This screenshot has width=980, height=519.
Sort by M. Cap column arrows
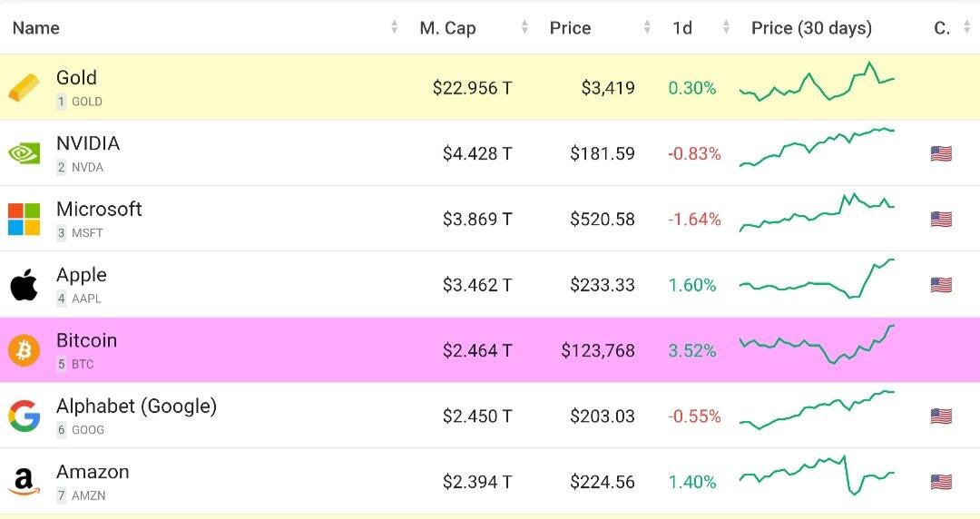pos(524,28)
